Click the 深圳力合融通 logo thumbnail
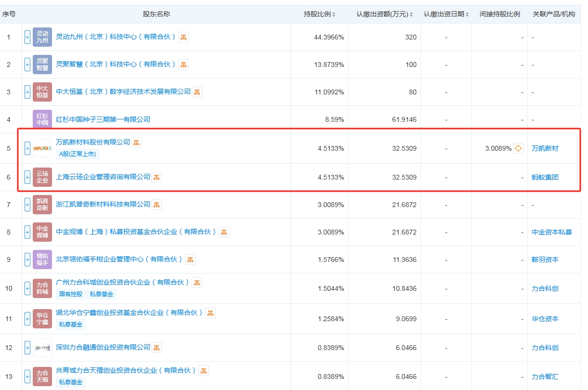This screenshot has height=390, width=588. (x=42, y=348)
